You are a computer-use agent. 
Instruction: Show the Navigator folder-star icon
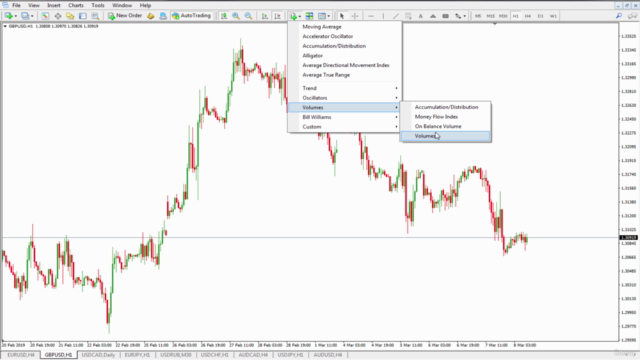70,16
